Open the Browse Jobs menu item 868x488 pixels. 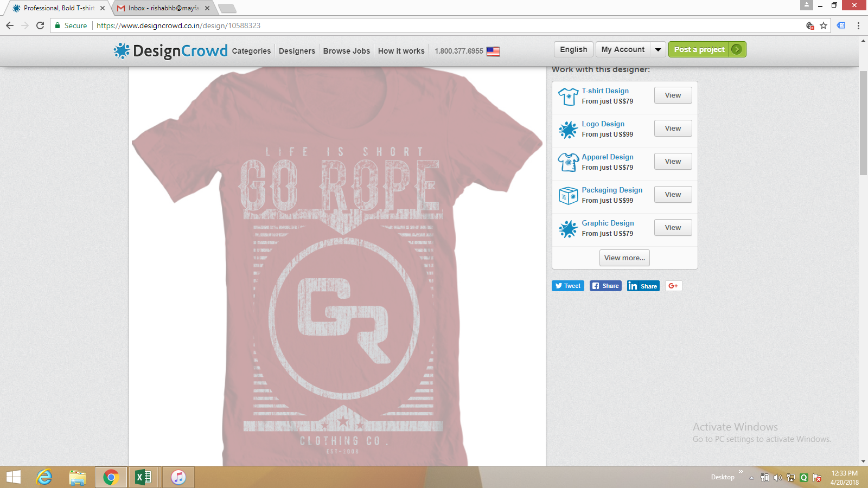(x=346, y=51)
